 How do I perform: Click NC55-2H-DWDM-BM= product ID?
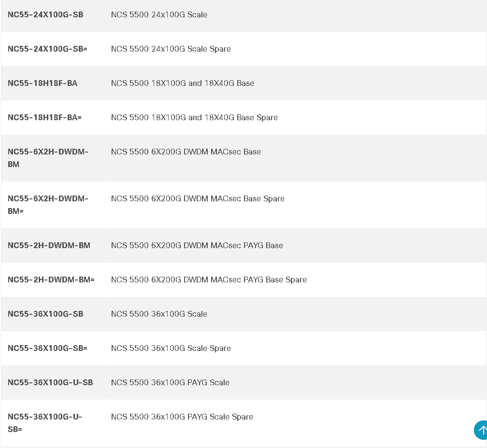51,280
